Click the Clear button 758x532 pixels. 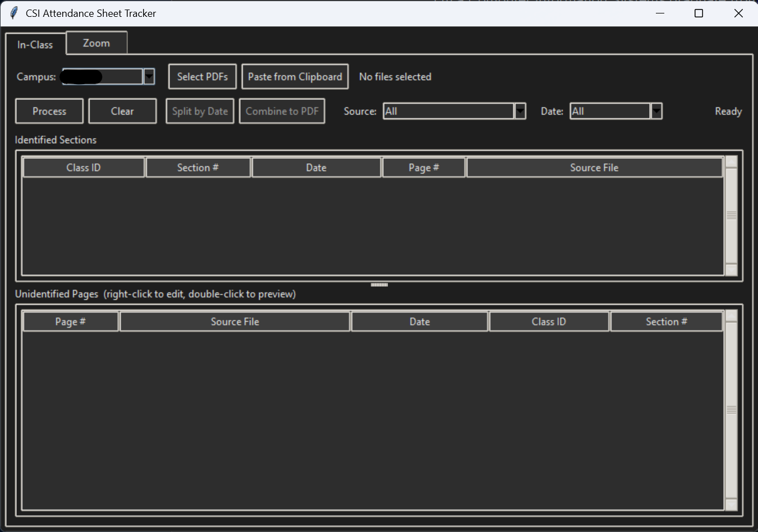tap(122, 111)
